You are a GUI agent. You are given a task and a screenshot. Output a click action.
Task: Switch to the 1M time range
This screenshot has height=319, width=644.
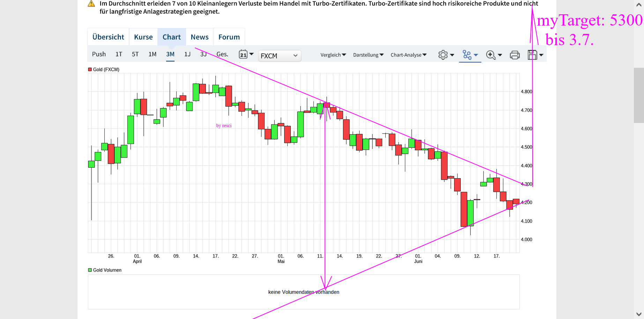[152, 54]
